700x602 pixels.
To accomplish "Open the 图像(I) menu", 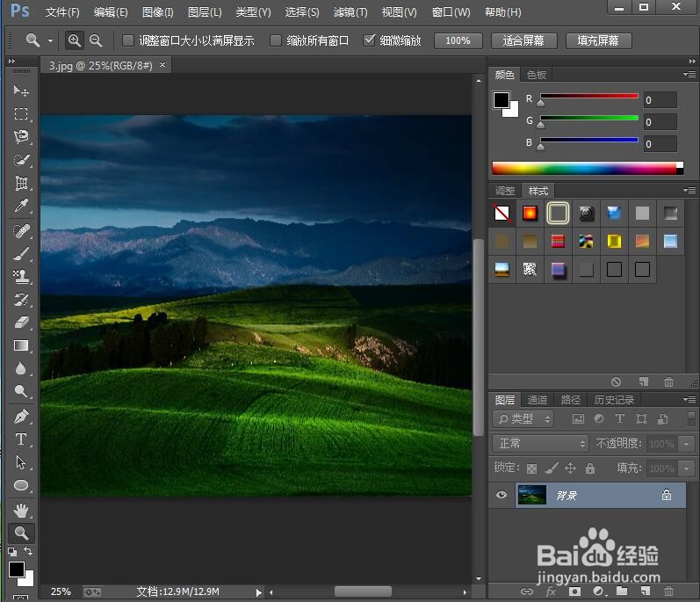I will (x=157, y=12).
